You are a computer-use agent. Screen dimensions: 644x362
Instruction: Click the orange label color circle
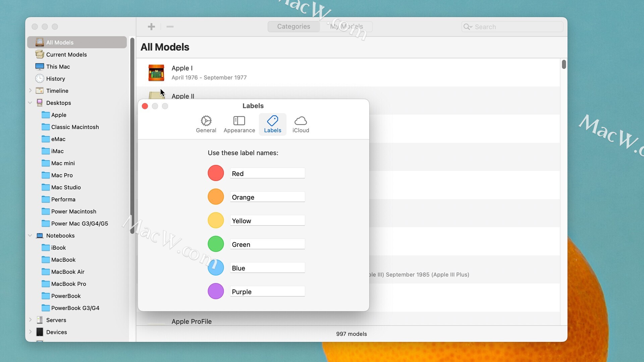[216, 197]
